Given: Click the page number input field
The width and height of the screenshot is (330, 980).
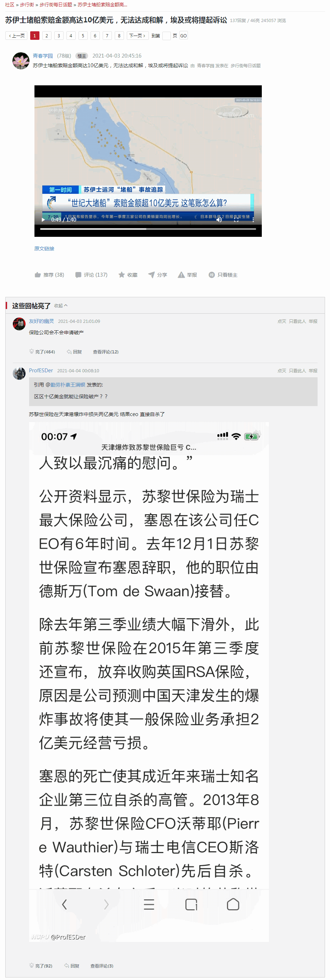Looking at the screenshot, I should click(x=167, y=36).
